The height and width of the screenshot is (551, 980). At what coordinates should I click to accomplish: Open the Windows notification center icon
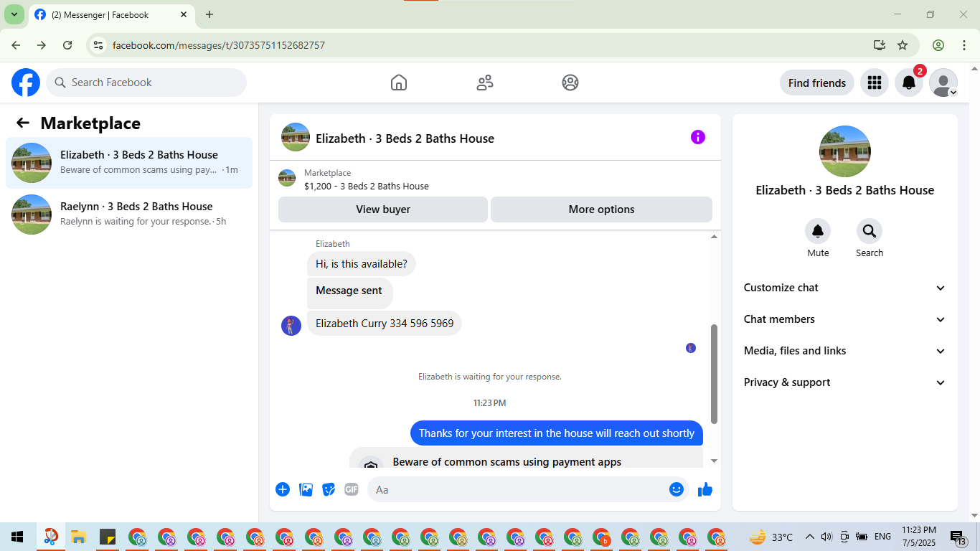click(x=958, y=537)
